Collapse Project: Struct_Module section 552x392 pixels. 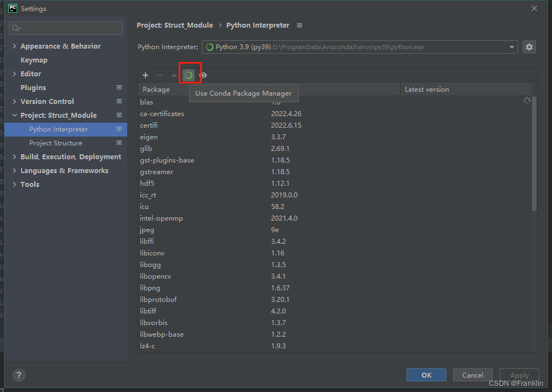click(x=14, y=115)
